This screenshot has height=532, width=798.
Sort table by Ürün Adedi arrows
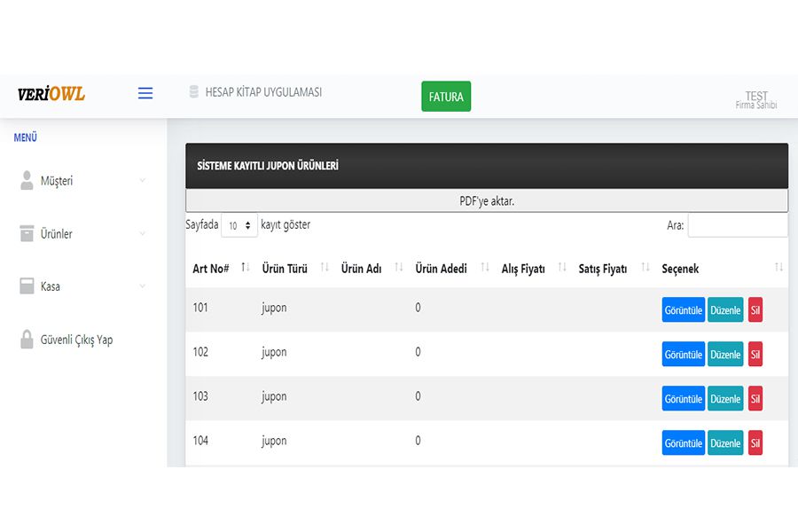coord(485,267)
